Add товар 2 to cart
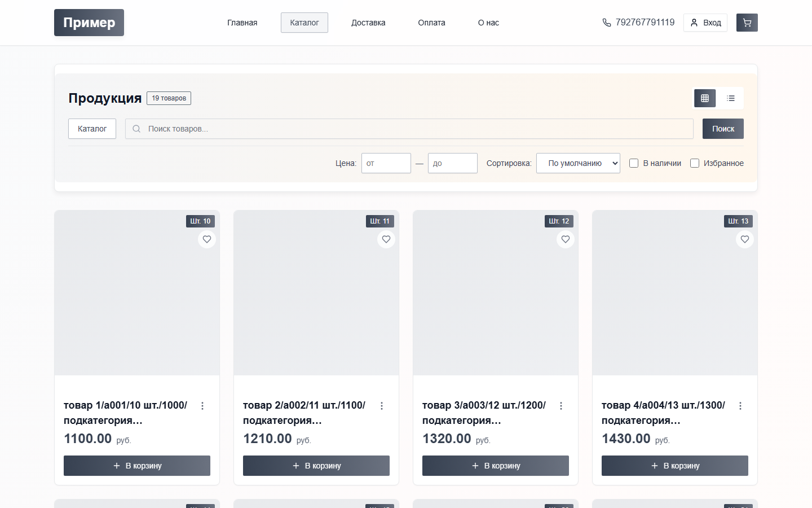 click(x=316, y=466)
